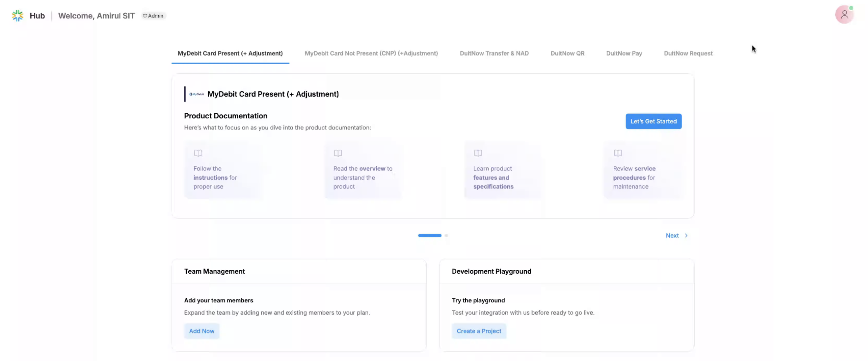Click the colorful Hub logo icon
Screen dimensions: 868x361
18,15
